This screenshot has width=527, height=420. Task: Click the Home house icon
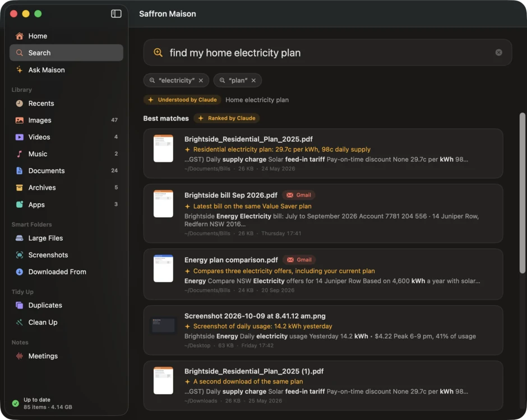coord(20,36)
